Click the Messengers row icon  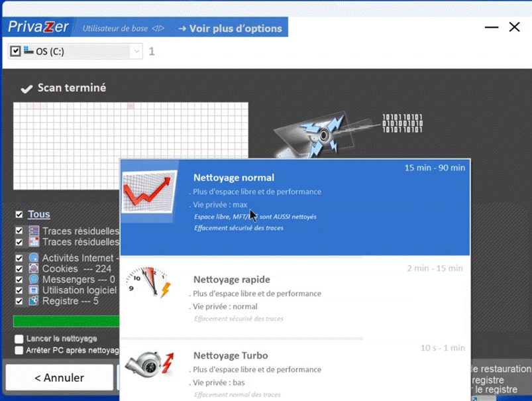click(x=34, y=280)
